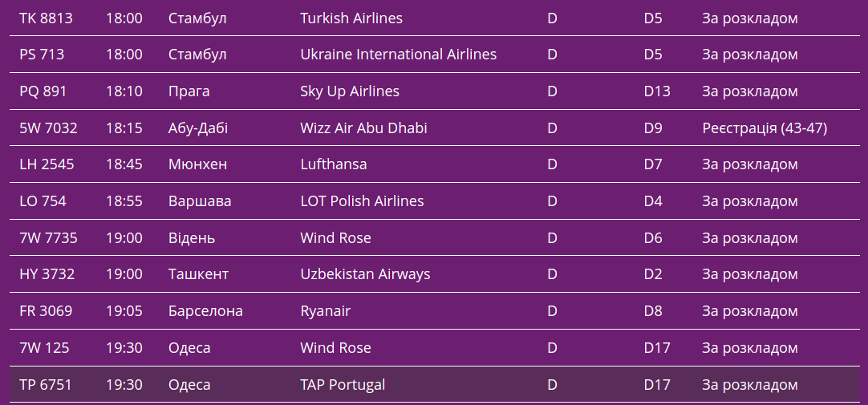The height and width of the screenshot is (405, 868).
Task: Select flight number 7W 7735
Action: pos(48,238)
